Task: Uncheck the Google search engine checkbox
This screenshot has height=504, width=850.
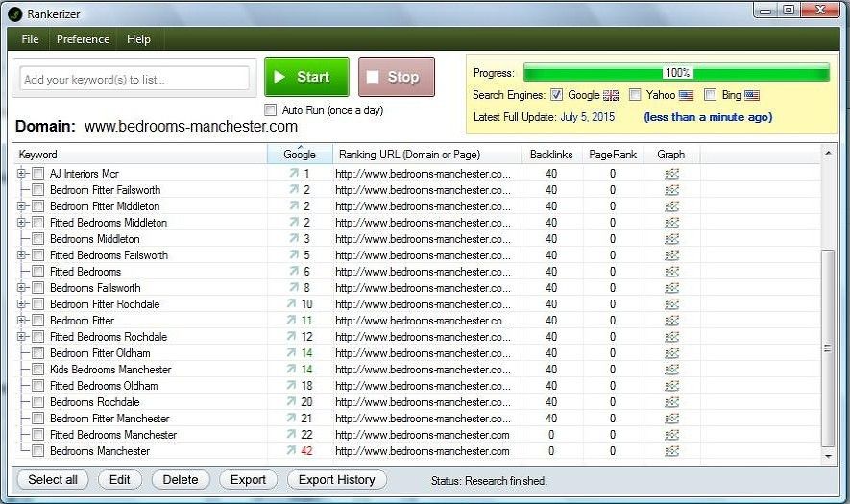Action: coord(557,95)
